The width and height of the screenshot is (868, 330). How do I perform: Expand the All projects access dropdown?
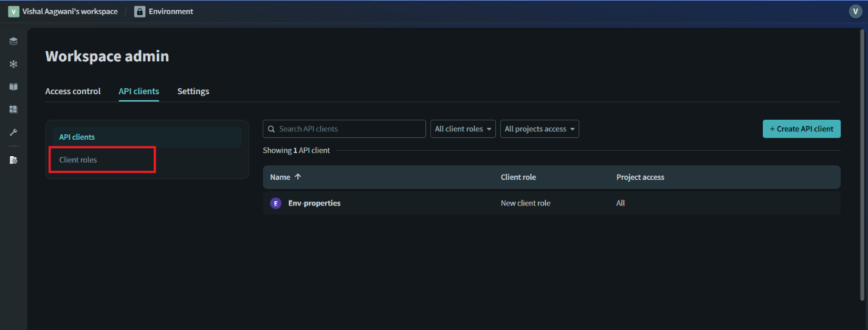[539, 129]
